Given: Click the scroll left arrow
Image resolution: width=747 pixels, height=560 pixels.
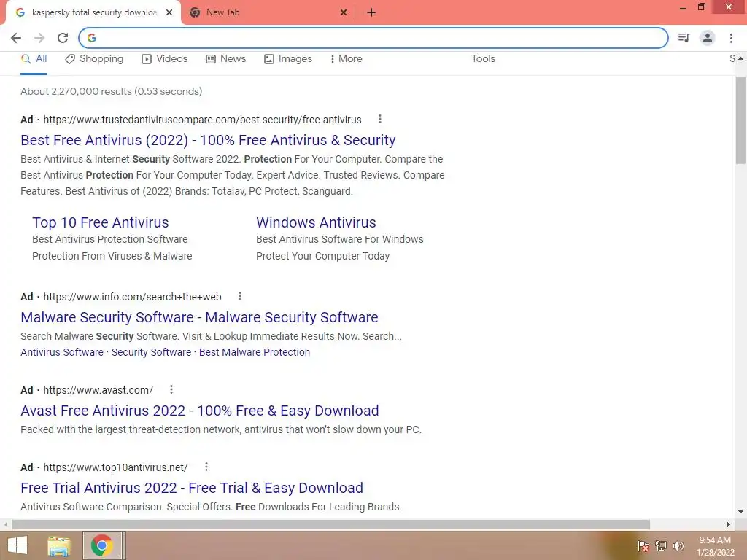Looking at the screenshot, I should tap(6, 524).
